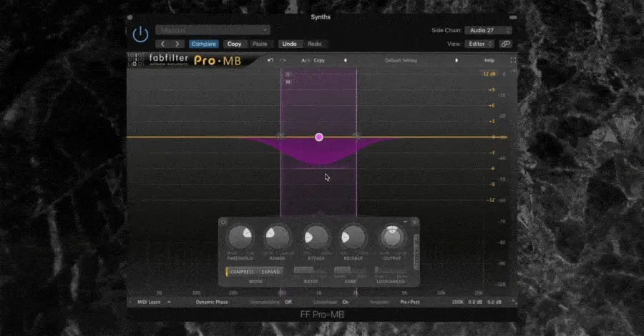Click the 100% mix value

[x=457, y=302]
